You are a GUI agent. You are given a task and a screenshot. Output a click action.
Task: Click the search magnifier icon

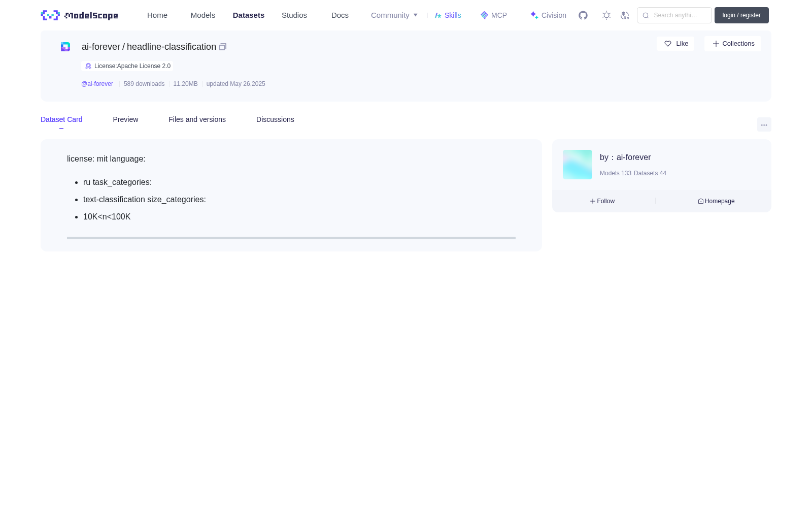click(646, 15)
